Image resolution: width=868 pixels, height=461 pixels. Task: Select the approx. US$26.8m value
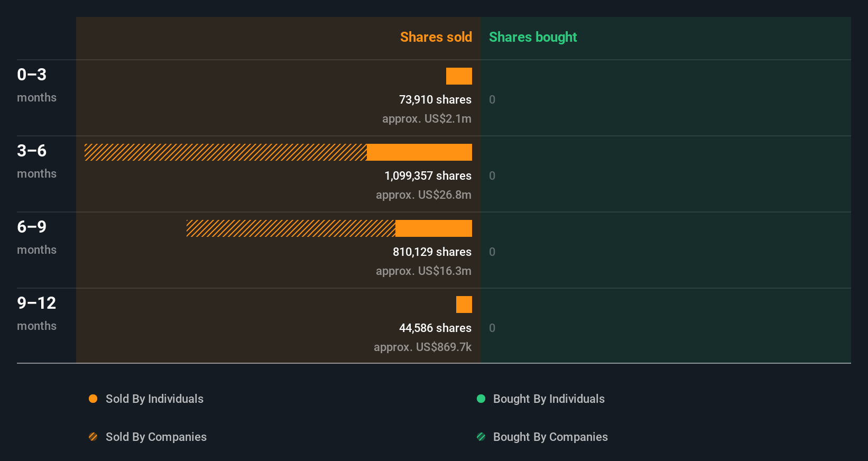423,195
